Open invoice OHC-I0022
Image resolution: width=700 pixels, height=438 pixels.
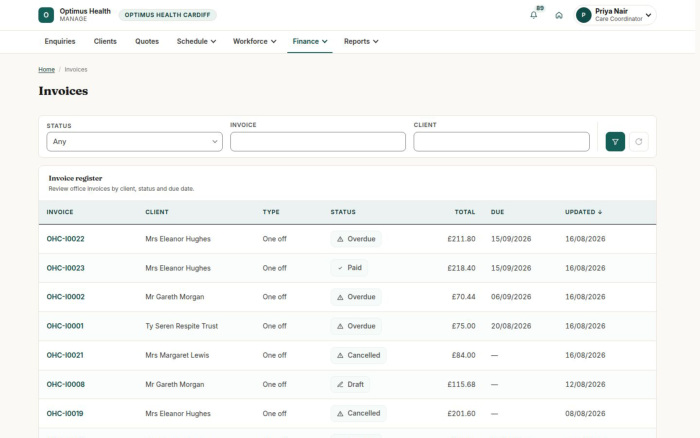point(65,239)
